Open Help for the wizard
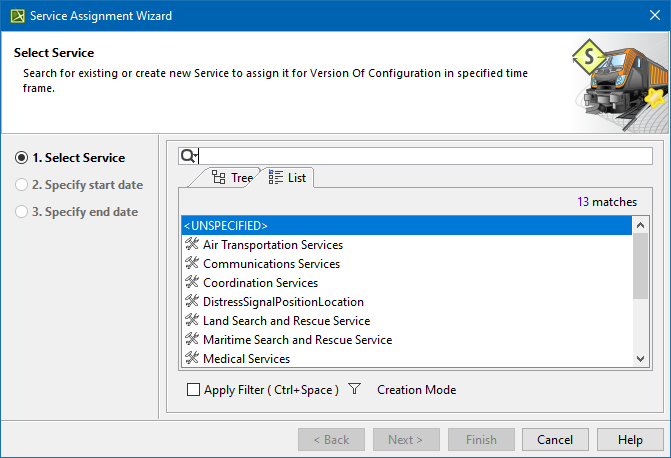Viewport: 671px width, 458px height. tap(630, 440)
